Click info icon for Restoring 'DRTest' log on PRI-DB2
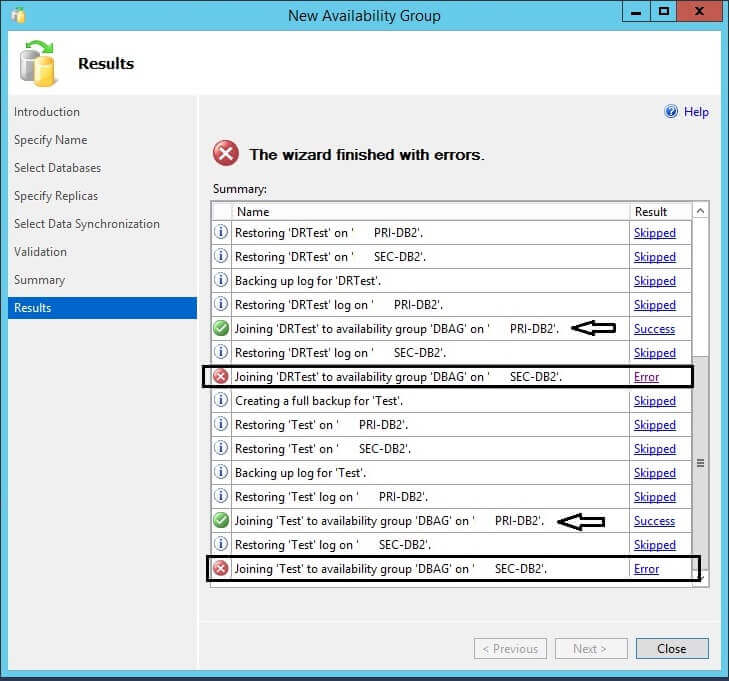Image resolution: width=729 pixels, height=681 pixels. point(221,304)
